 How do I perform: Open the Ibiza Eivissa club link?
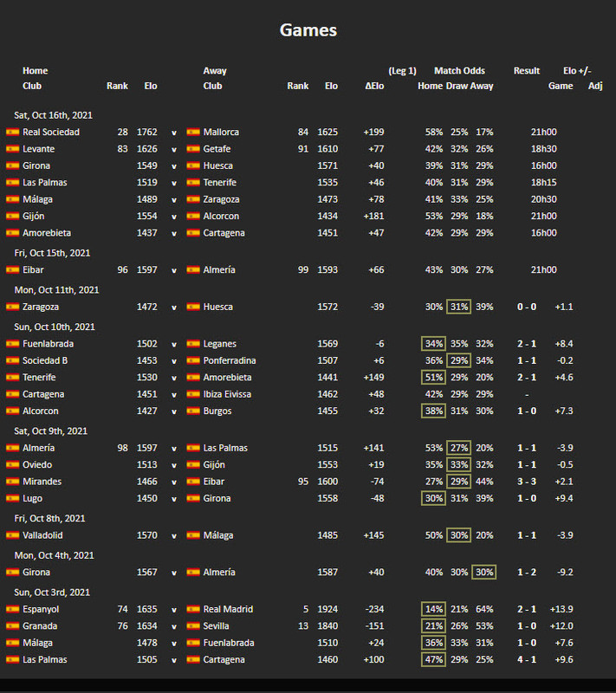pyautogui.click(x=227, y=394)
